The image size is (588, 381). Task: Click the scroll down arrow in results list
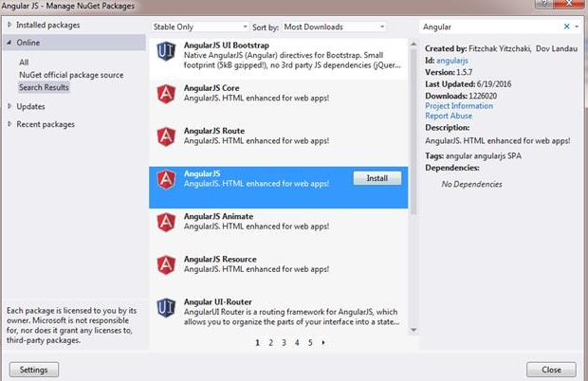pos(413,330)
